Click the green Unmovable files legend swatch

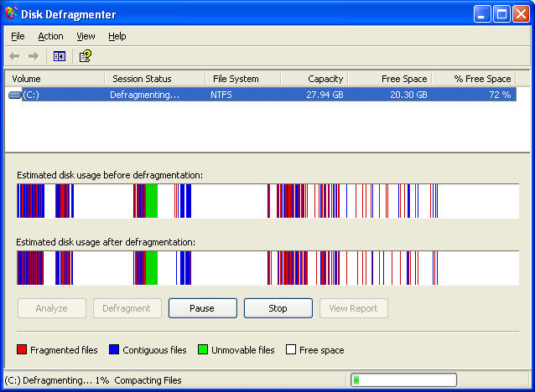[x=203, y=349]
